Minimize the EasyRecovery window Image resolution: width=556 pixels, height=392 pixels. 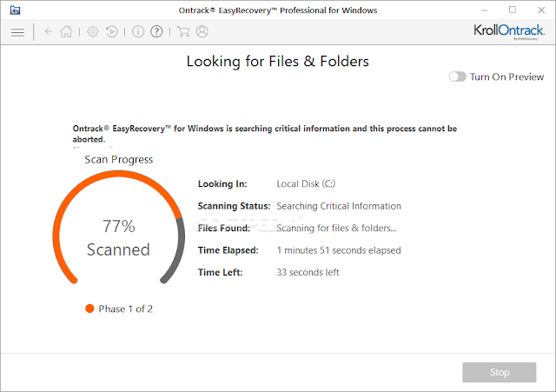click(485, 10)
